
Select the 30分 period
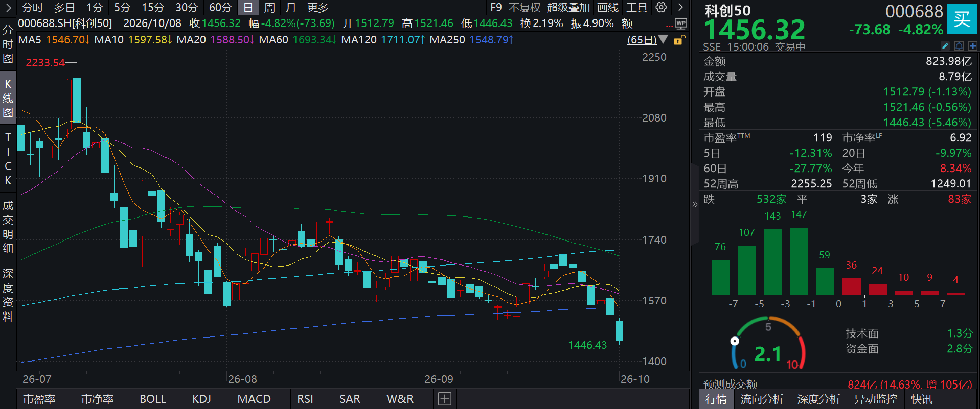point(187,7)
